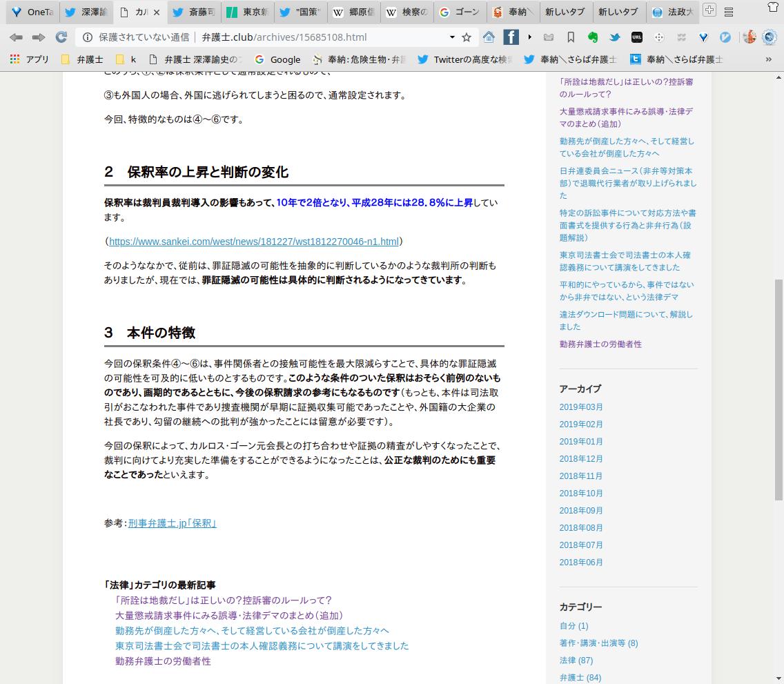Switch to the 東京新 tab
Viewport: 784px width, 684px height.
248,12
